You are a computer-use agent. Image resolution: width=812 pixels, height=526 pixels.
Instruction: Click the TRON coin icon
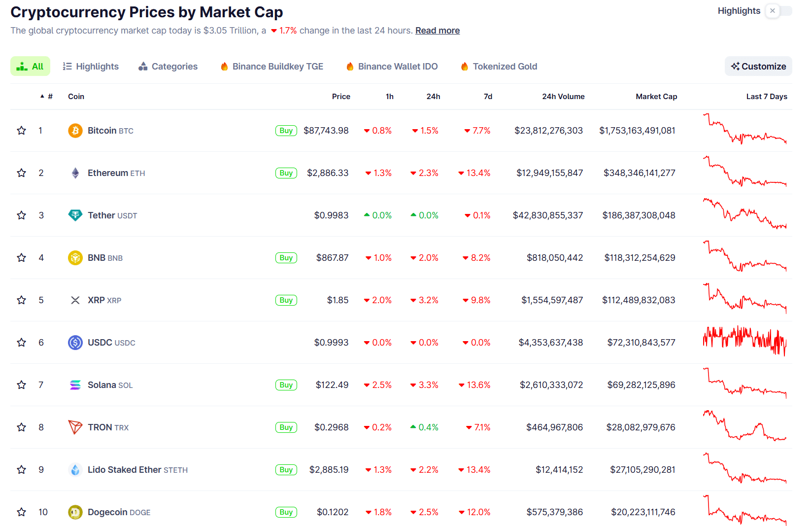(x=75, y=427)
